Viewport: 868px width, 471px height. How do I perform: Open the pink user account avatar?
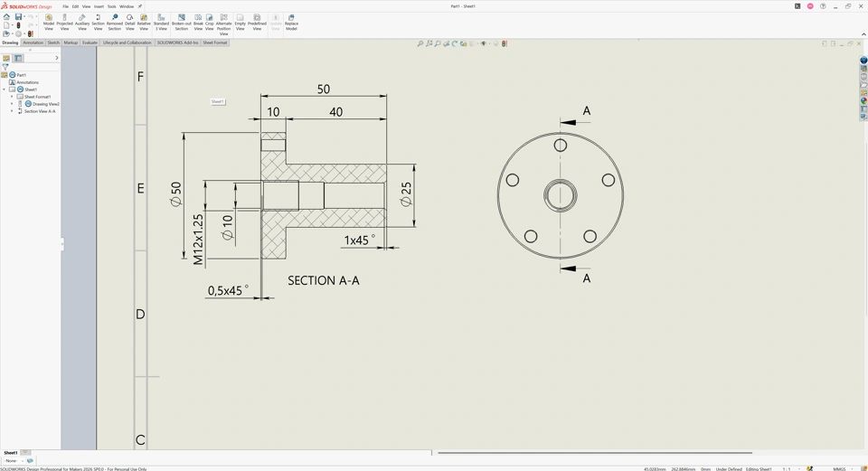810,6
